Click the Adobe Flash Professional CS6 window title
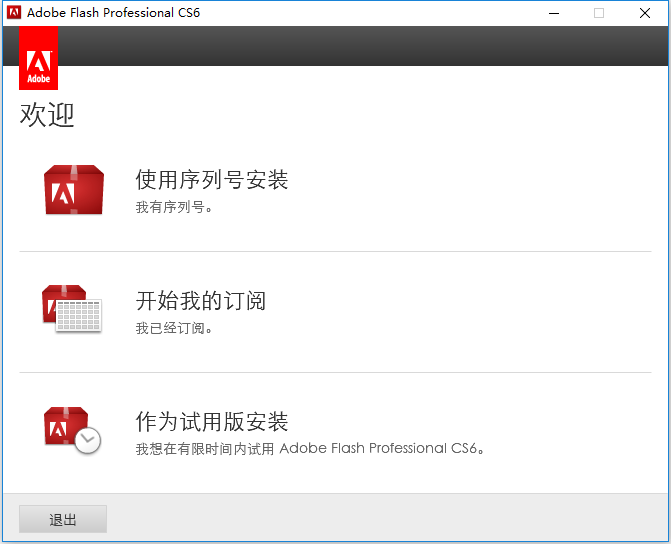The width and height of the screenshot is (671, 544). pyautogui.click(x=114, y=13)
